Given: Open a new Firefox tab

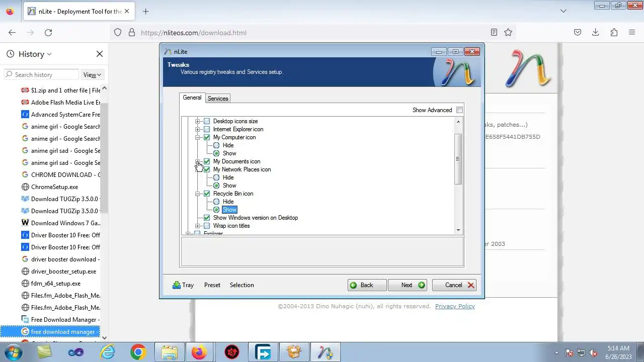Looking at the screenshot, I should (x=145, y=11).
